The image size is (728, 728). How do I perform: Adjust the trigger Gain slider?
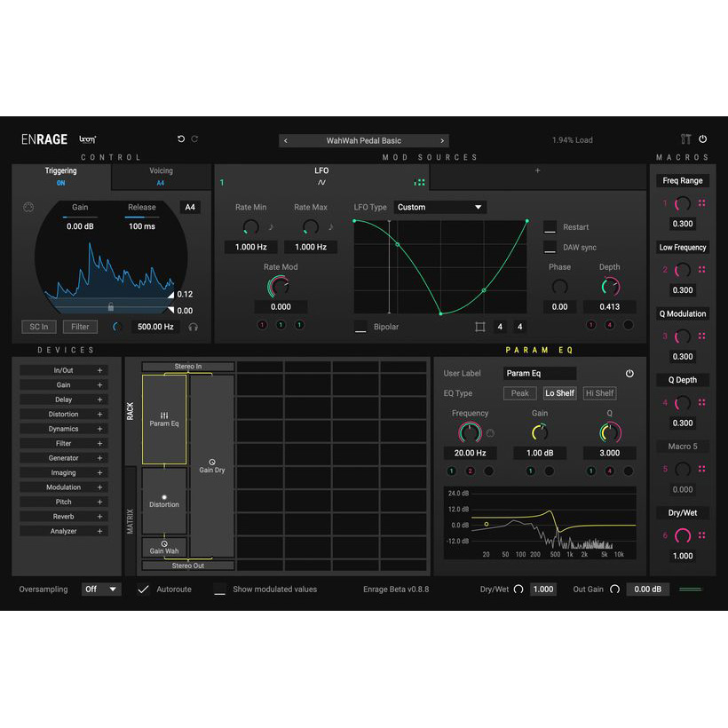click(80, 217)
